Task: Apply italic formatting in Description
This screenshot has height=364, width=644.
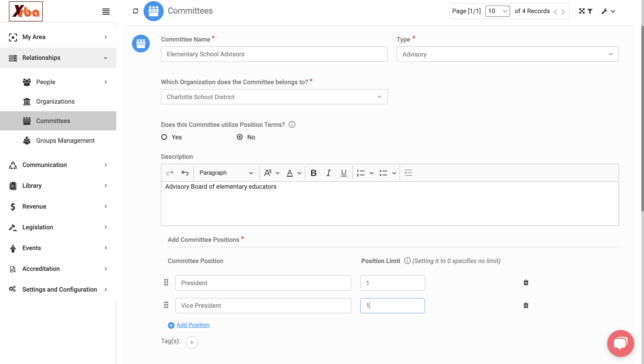Action: (x=329, y=173)
